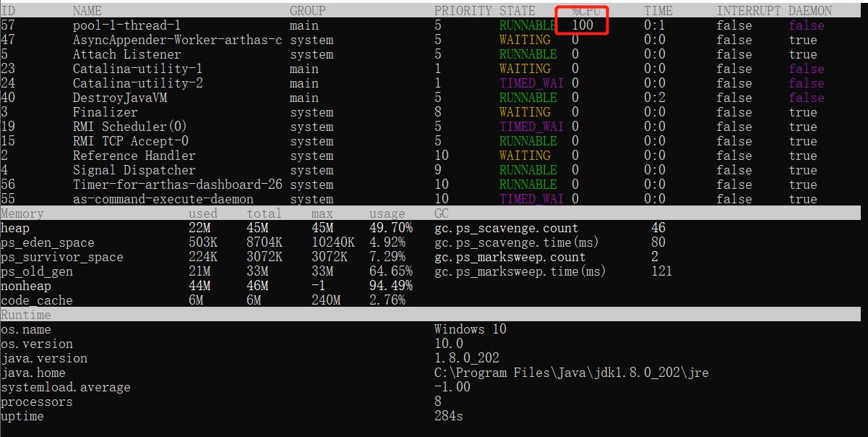This screenshot has height=437, width=868.
Task: Select the Attach Listener thread
Action: (x=127, y=54)
